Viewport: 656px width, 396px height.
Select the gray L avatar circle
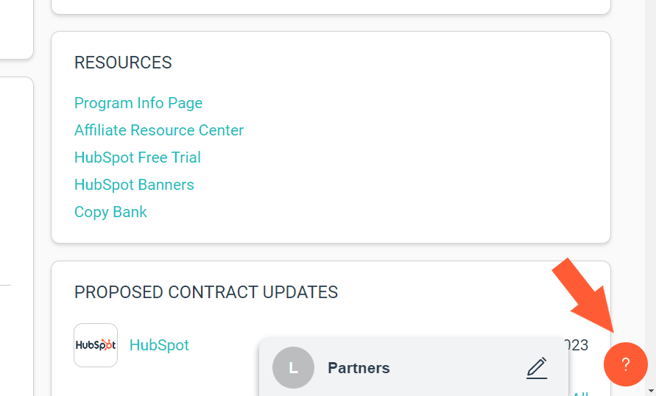point(293,368)
